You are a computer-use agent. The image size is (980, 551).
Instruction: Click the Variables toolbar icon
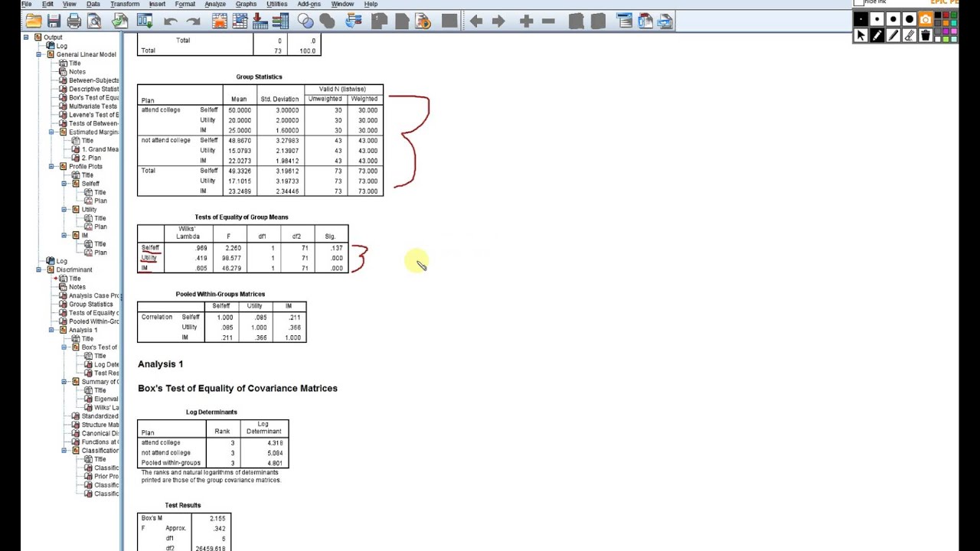click(282, 21)
